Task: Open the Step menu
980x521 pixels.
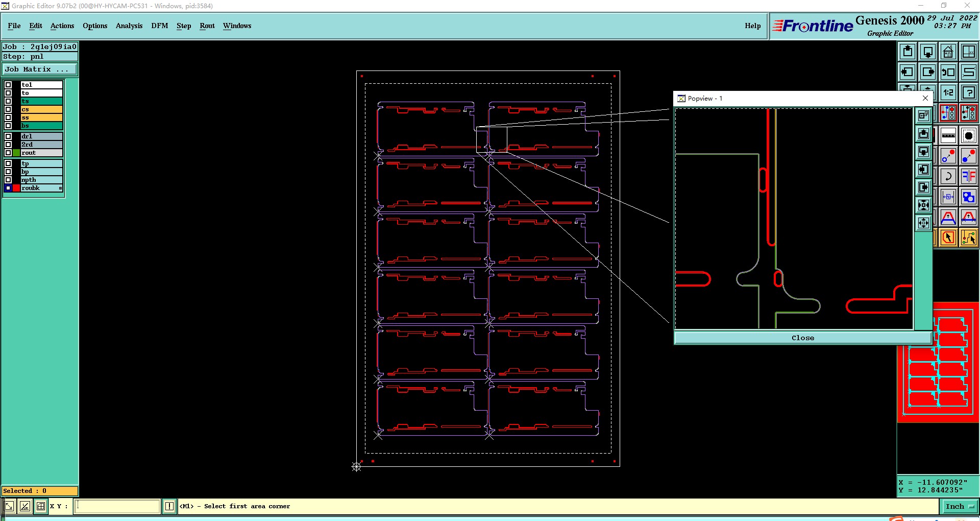Action: (x=184, y=26)
